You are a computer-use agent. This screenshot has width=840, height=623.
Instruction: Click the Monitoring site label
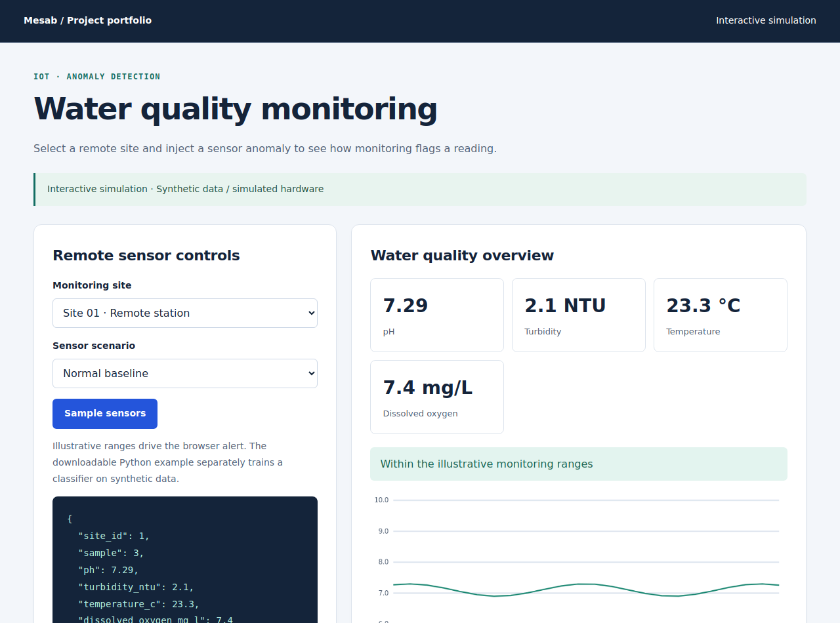pos(92,285)
